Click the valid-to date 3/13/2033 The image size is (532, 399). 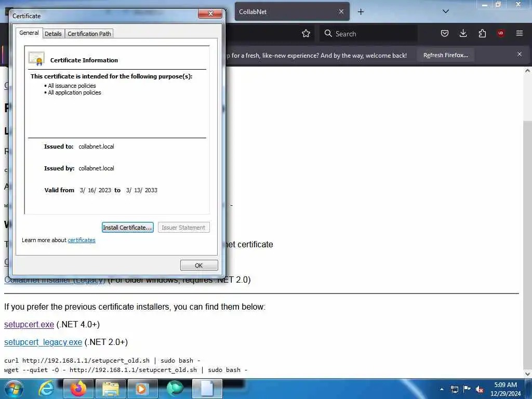click(x=142, y=190)
